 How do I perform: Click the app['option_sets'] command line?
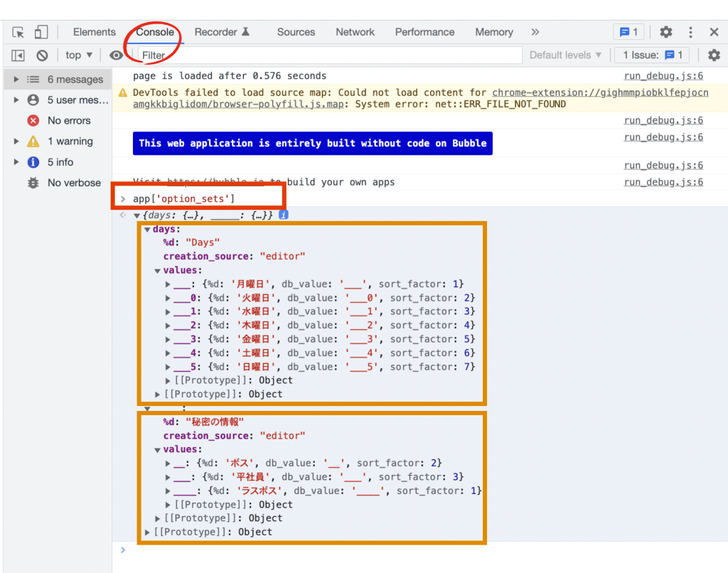click(x=184, y=199)
